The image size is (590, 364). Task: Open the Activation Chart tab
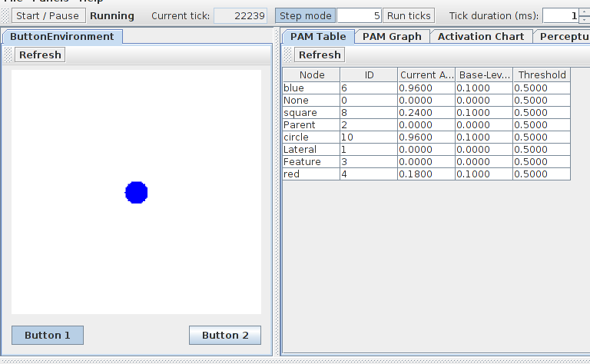[x=481, y=36]
